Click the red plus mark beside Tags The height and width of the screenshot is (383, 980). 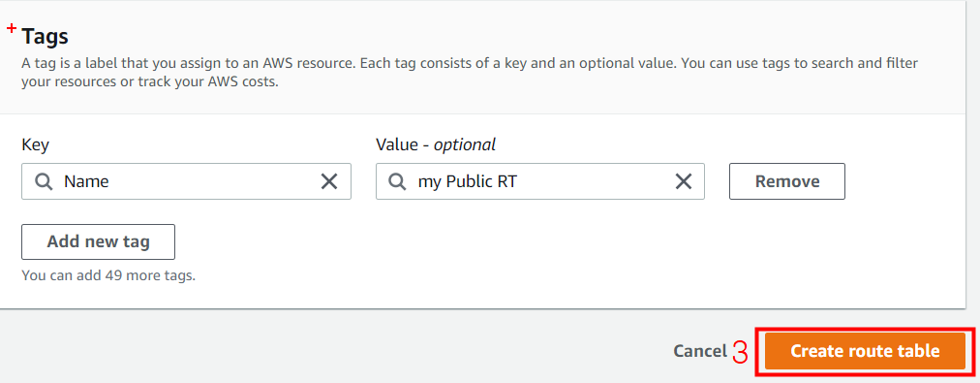[12, 28]
